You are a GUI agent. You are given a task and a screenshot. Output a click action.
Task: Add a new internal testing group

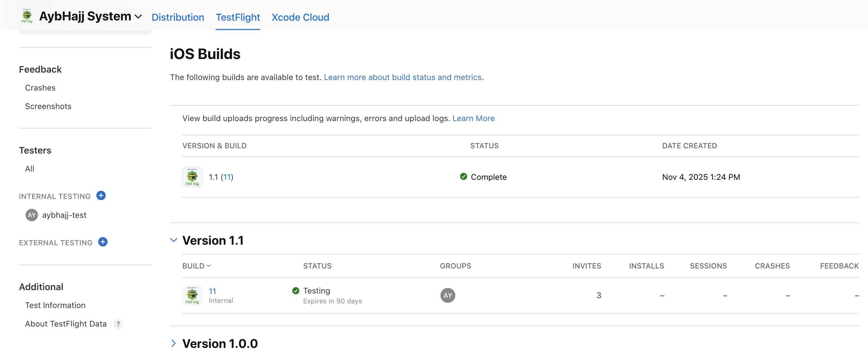pos(101,196)
